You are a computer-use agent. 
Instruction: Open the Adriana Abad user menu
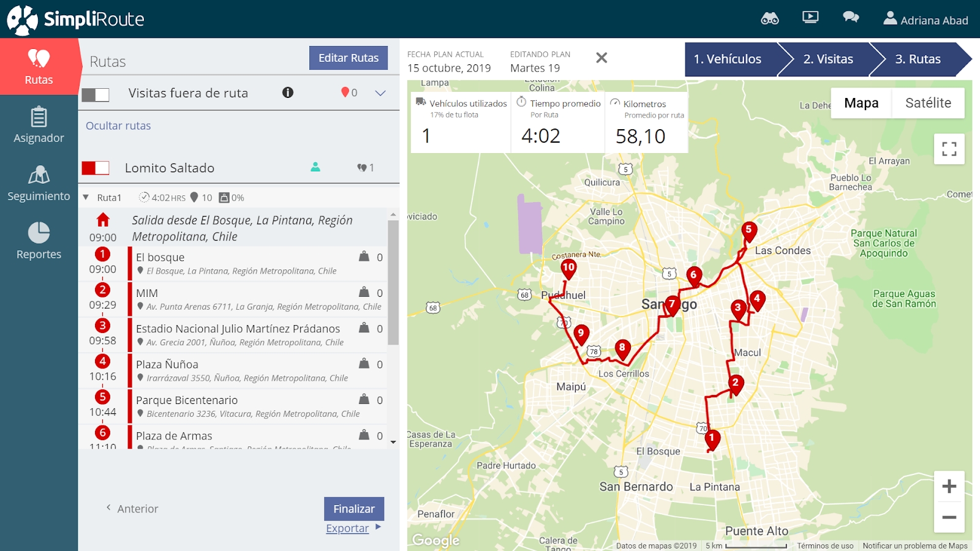click(925, 20)
